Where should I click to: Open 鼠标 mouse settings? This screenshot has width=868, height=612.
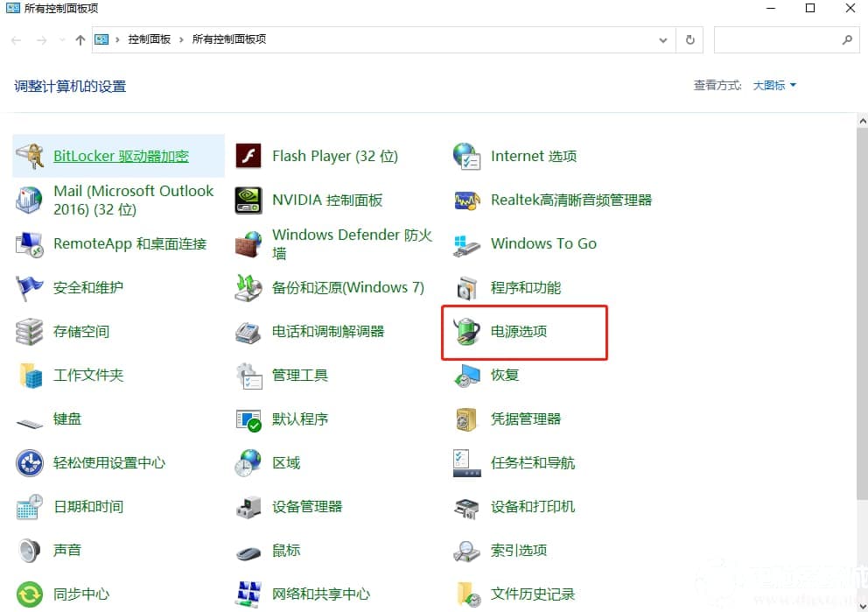pos(287,550)
